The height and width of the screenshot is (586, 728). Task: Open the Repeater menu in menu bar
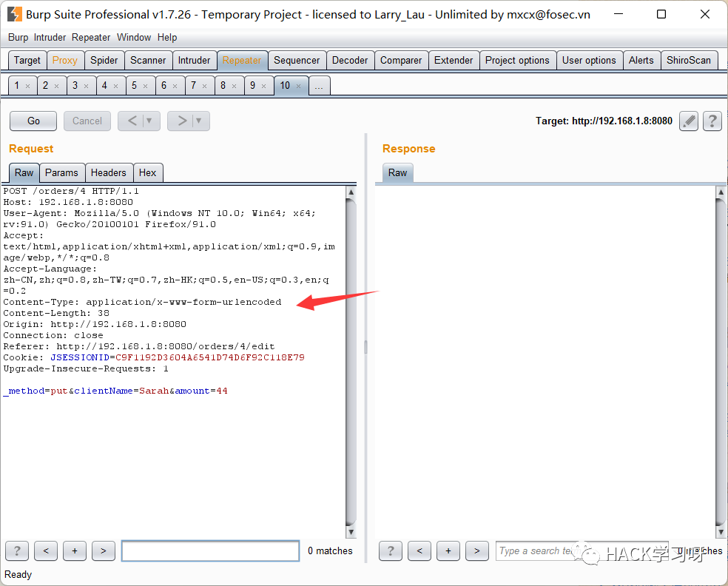point(91,37)
